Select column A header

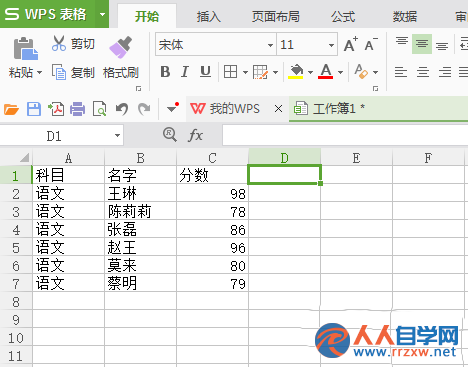69,158
